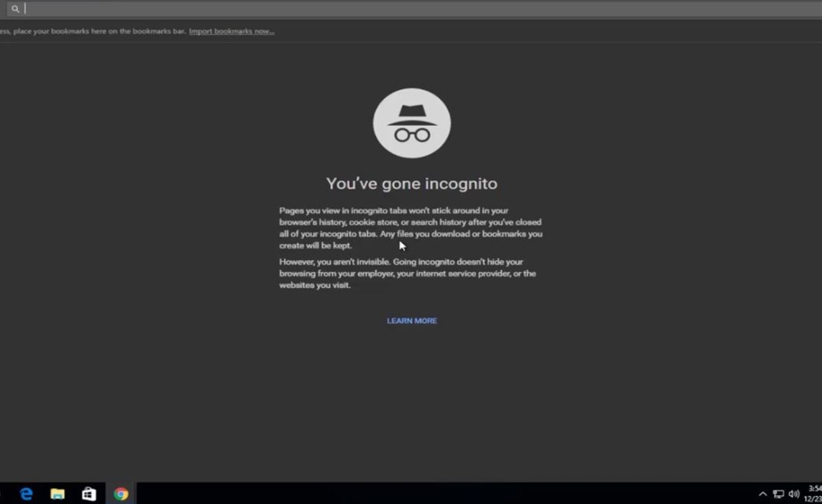Click the empty bookmarks bar area right of import link

coord(540,32)
